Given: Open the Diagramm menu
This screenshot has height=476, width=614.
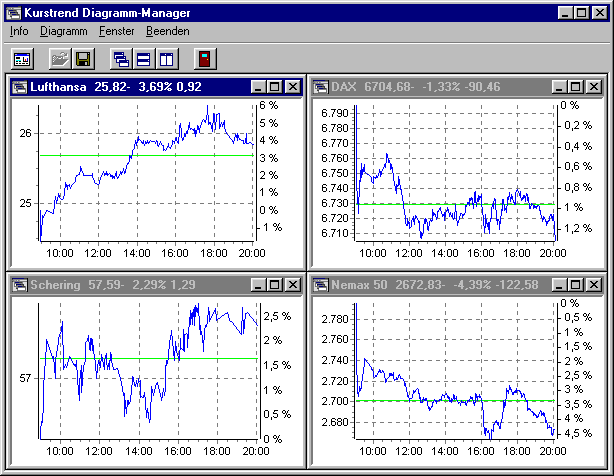Looking at the screenshot, I should click(64, 31).
